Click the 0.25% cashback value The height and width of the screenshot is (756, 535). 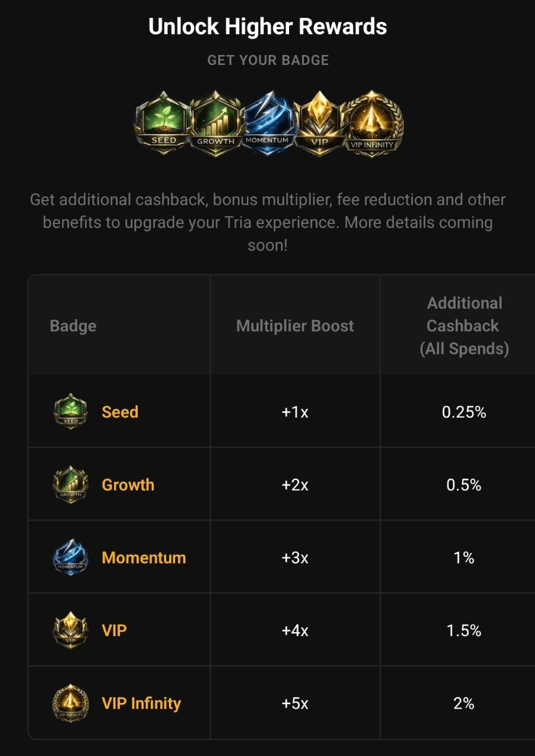[x=464, y=412]
